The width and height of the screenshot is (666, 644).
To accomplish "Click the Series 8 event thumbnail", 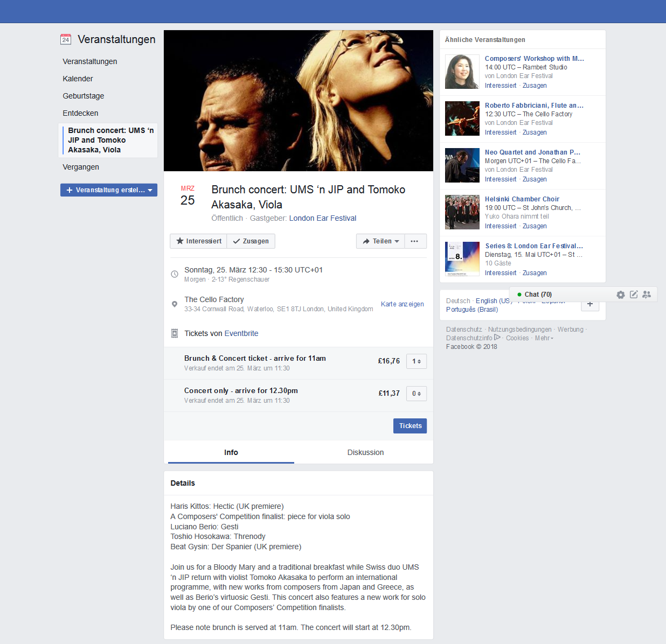I will 462,259.
